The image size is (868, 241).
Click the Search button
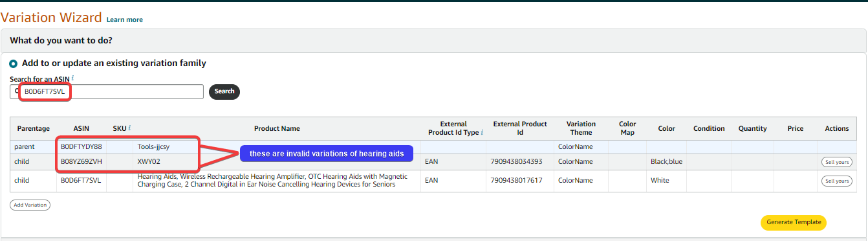pos(224,91)
